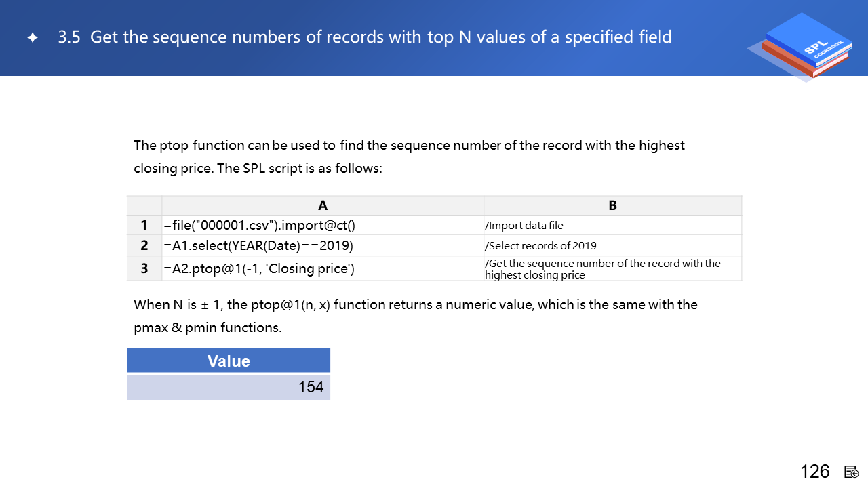
Task: Select the section 3.5 slide title
Action: tap(364, 37)
